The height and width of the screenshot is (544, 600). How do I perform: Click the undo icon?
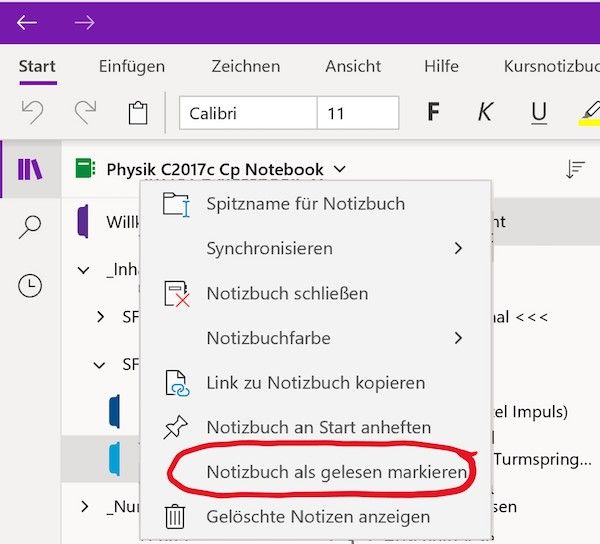pos(33,112)
